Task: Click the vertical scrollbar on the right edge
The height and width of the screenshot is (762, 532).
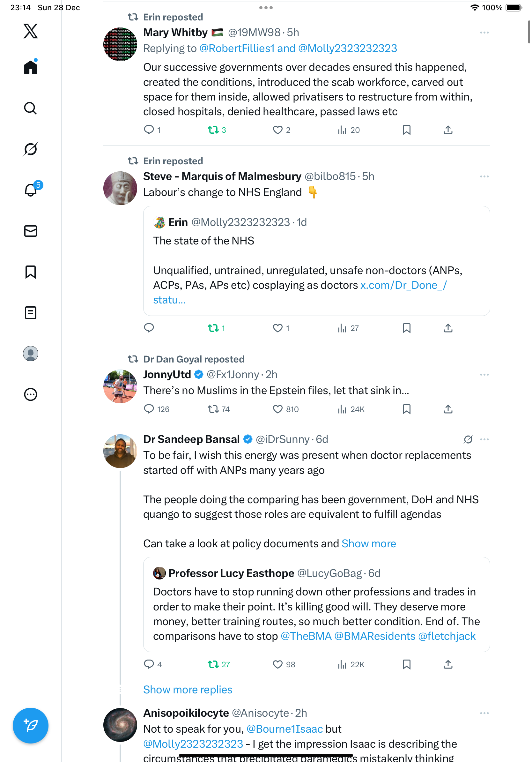Action: click(x=529, y=32)
